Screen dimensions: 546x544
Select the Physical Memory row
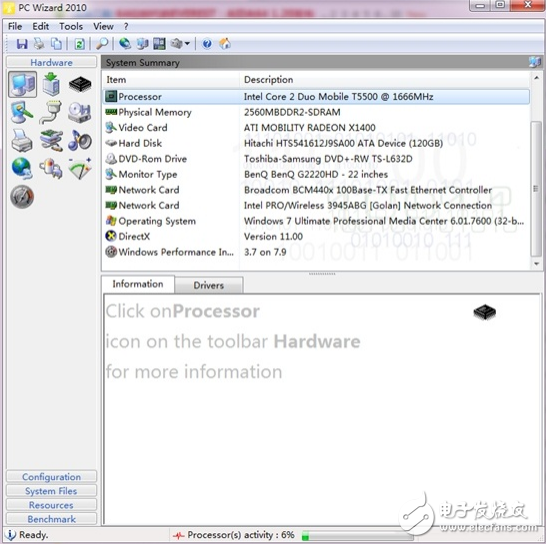click(x=316, y=112)
